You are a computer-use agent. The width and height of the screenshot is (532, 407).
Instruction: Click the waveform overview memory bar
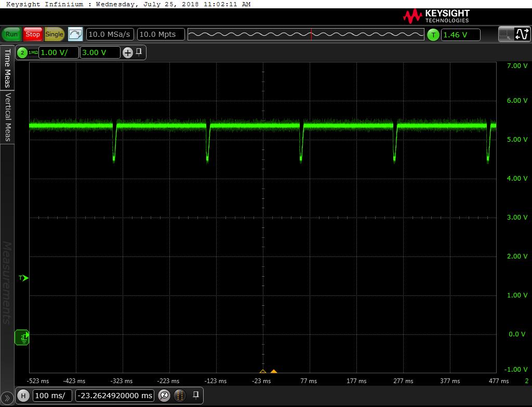click(x=305, y=34)
